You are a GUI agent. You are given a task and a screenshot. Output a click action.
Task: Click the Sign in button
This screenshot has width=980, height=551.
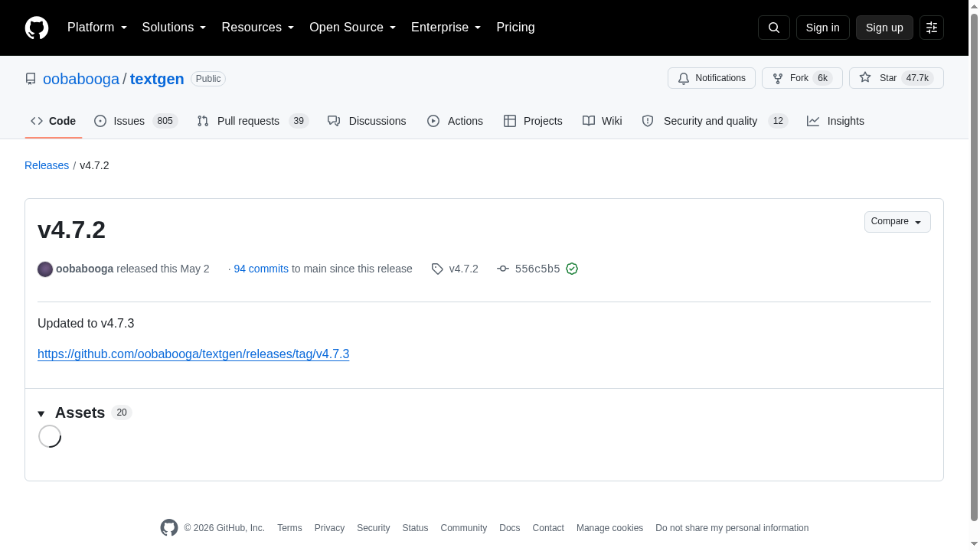click(823, 28)
